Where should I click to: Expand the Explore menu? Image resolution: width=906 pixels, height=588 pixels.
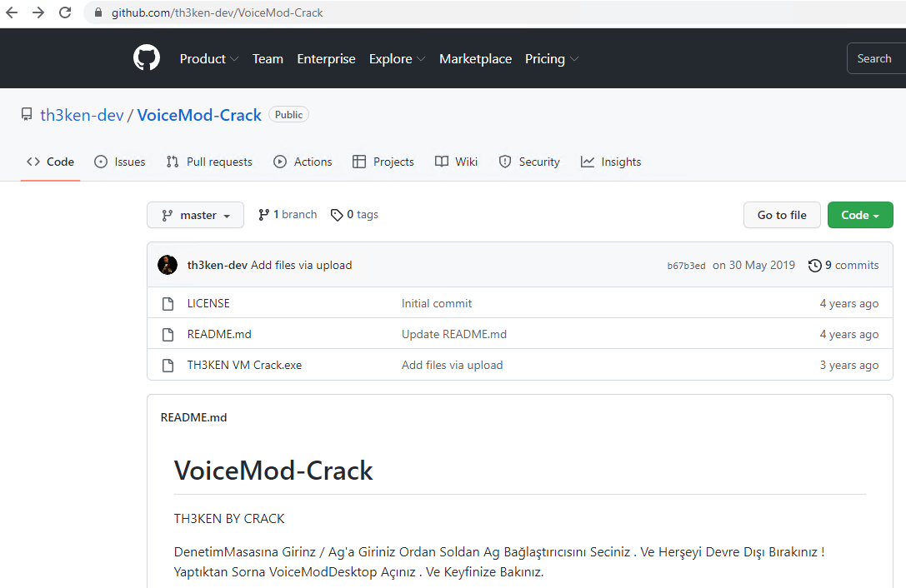397,59
